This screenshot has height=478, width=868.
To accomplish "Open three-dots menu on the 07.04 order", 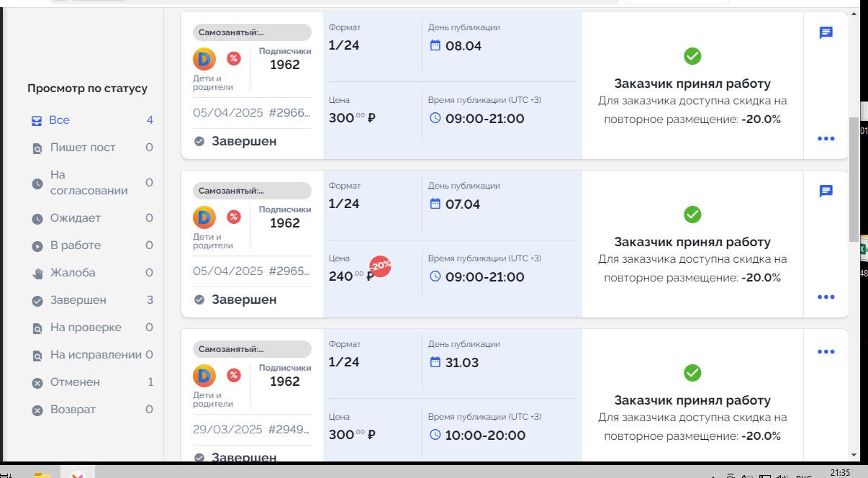I will point(826,297).
